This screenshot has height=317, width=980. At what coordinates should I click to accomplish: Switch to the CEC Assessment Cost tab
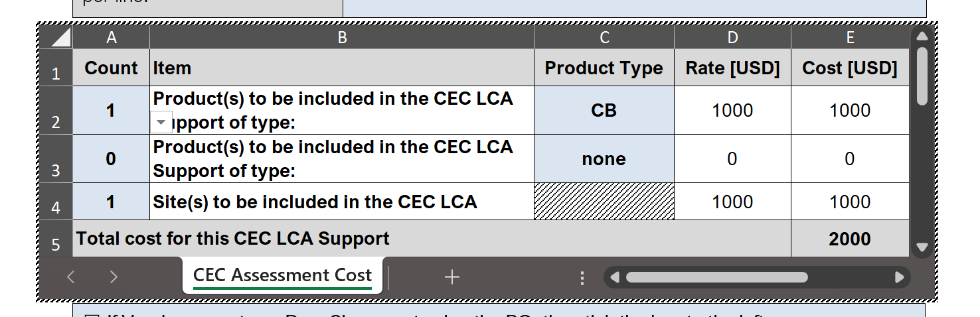click(x=282, y=275)
